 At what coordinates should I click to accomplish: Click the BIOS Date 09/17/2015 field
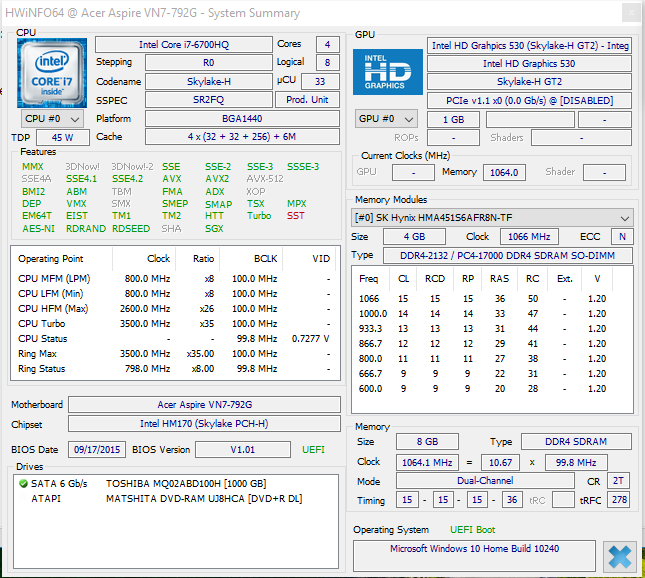point(96,450)
